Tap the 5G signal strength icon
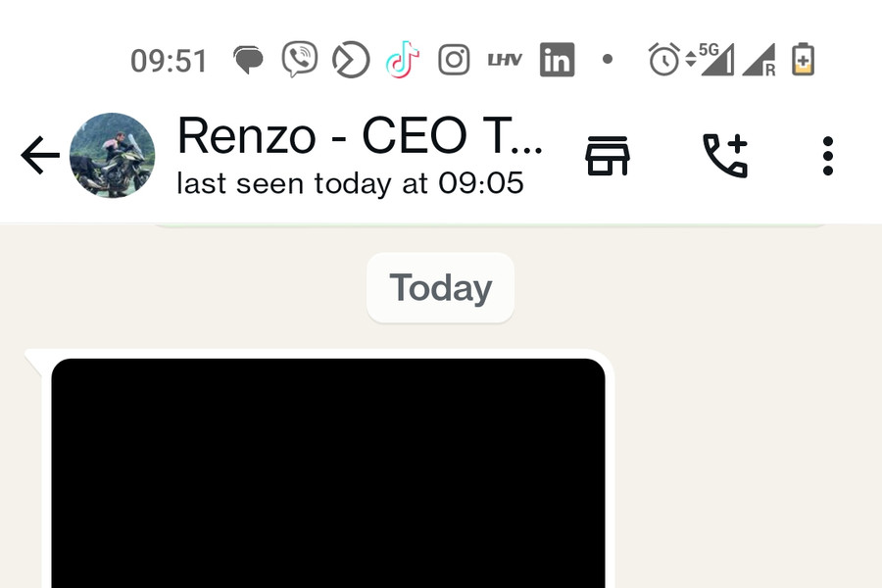This screenshot has width=882, height=588. pos(714,60)
